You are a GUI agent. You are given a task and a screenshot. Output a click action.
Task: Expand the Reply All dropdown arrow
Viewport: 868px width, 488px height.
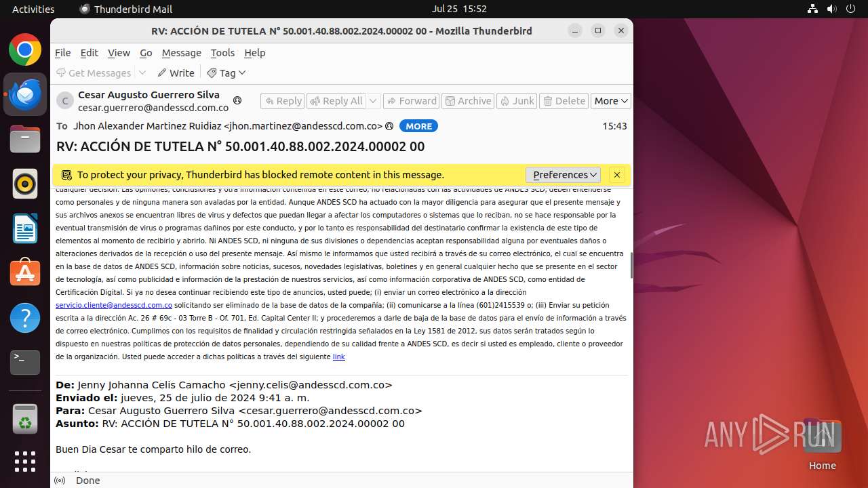click(x=373, y=101)
